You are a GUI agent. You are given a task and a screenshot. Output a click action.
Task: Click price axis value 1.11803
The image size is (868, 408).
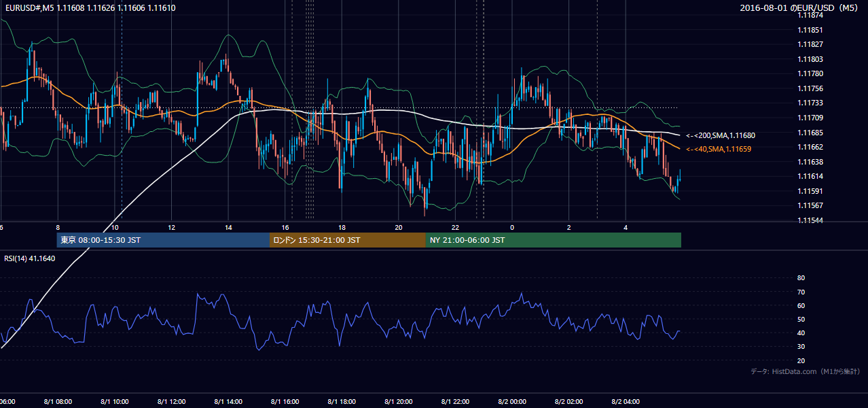coord(811,59)
